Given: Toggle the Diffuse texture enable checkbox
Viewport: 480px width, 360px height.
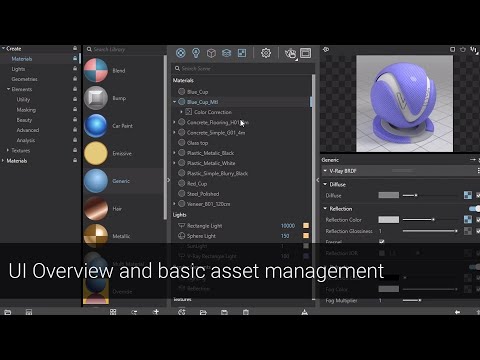Looking at the screenshot, I should [x=478, y=195].
